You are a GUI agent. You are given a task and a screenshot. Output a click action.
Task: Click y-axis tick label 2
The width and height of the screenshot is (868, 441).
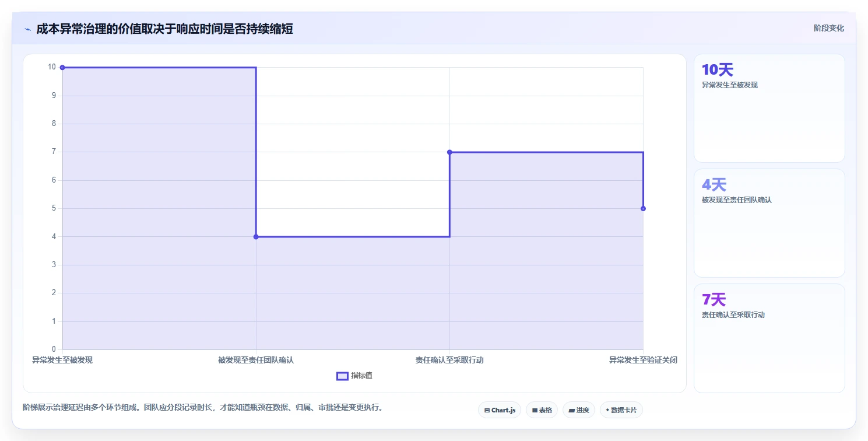54,293
